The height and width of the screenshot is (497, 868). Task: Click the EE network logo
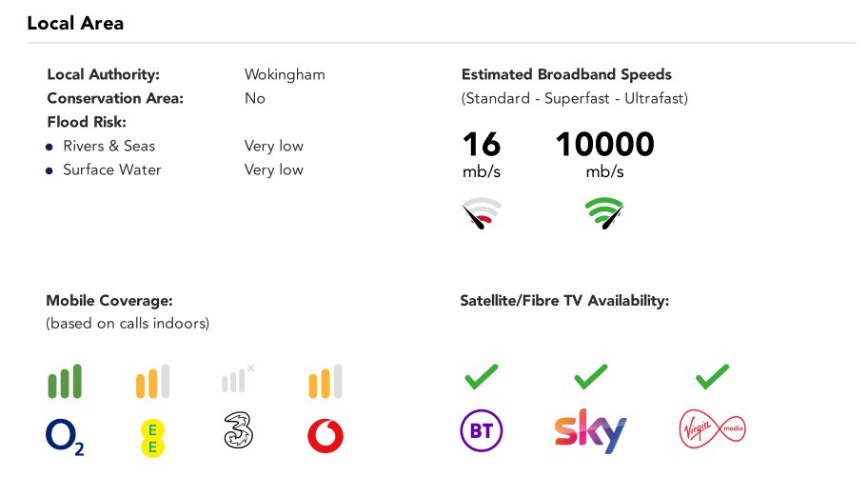click(x=153, y=438)
